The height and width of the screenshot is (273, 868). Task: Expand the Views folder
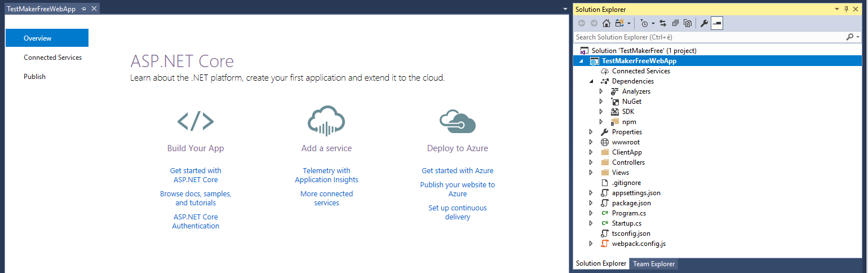[x=591, y=173]
